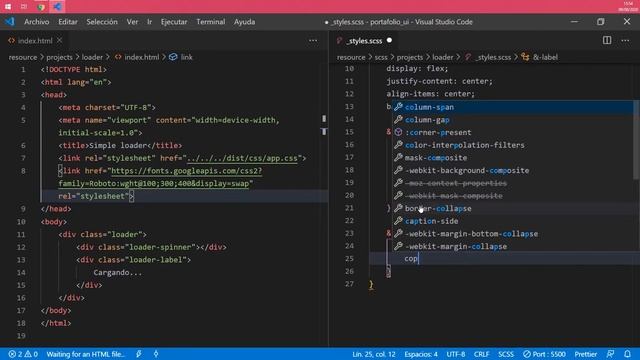The width and height of the screenshot is (640, 360).
Task: Open Task View in the taskbar
Action: (x=24, y=7)
